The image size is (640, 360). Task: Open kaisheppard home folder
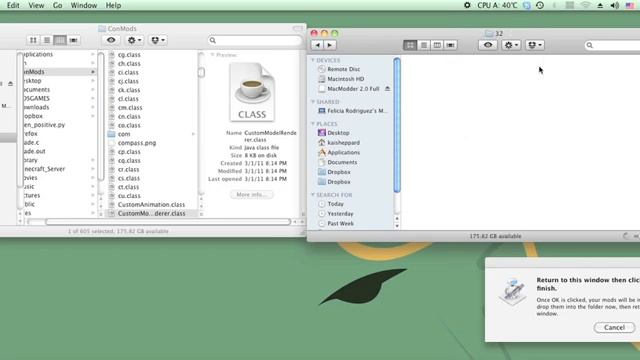[x=343, y=142]
